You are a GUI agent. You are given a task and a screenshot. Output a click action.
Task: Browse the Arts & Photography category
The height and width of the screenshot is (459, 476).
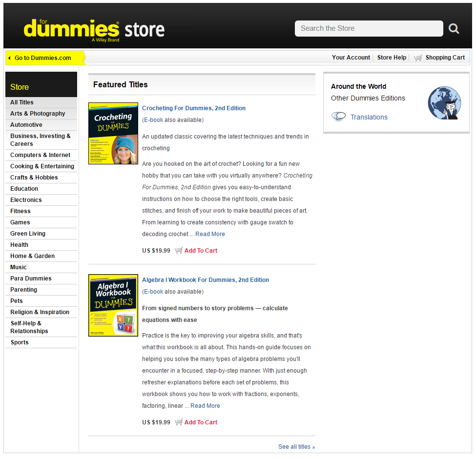(x=41, y=114)
